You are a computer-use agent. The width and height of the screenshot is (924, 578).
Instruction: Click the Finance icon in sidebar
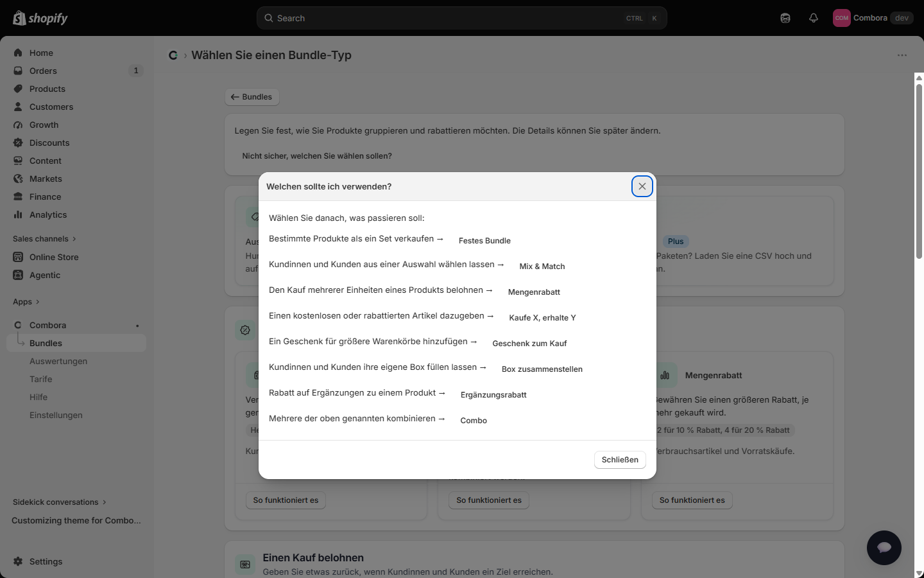coord(18,197)
